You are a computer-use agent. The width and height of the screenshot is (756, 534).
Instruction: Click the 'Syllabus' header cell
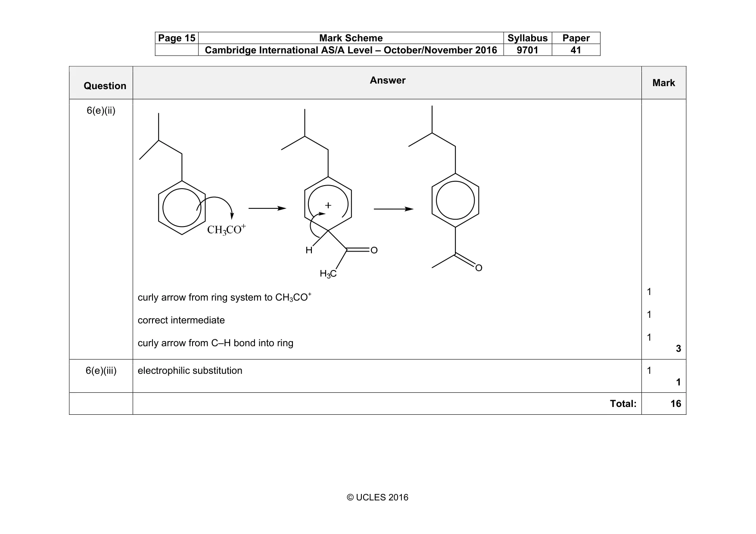tap(527, 38)
